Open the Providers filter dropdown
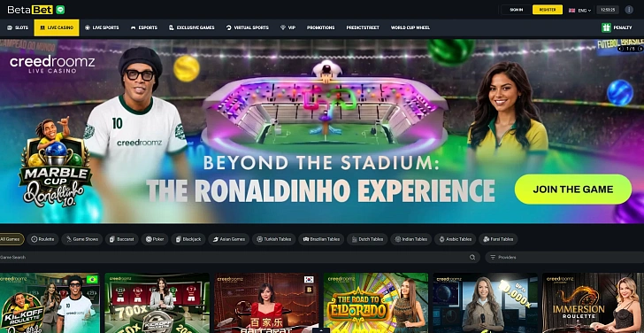Viewport: 644px width, 333px height. click(x=564, y=258)
